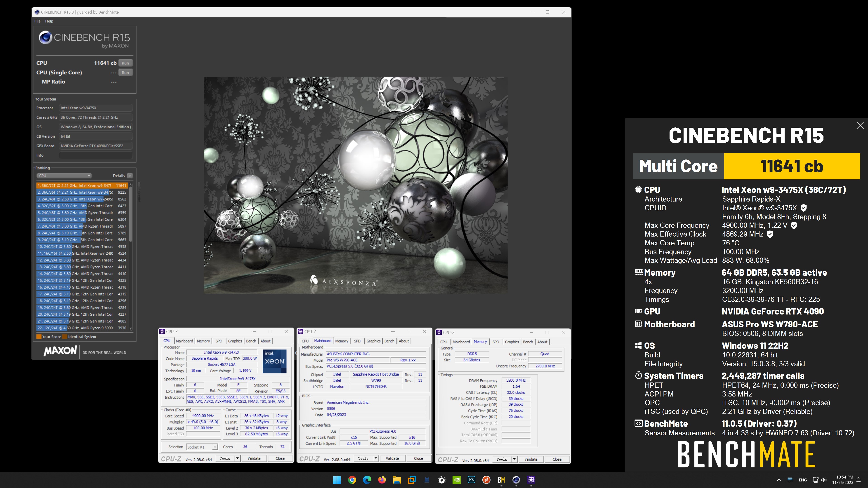This screenshot has width=868, height=488.
Task: Open the volume control in system tray
Action: click(x=823, y=480)
